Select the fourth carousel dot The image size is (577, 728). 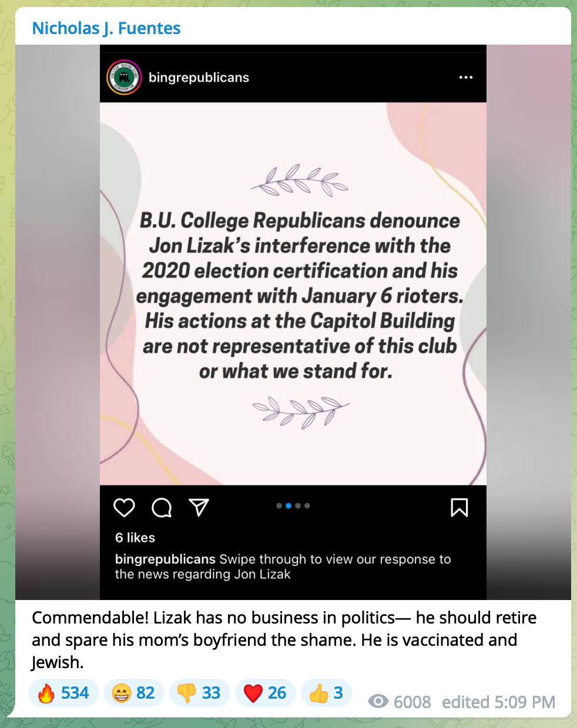tap(307, 505)
